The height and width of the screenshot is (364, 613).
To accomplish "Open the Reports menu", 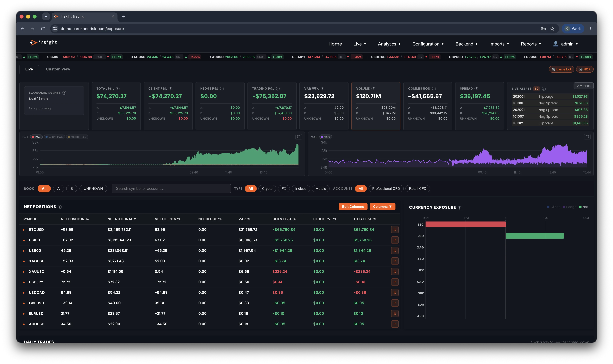I will coord(531,44).
